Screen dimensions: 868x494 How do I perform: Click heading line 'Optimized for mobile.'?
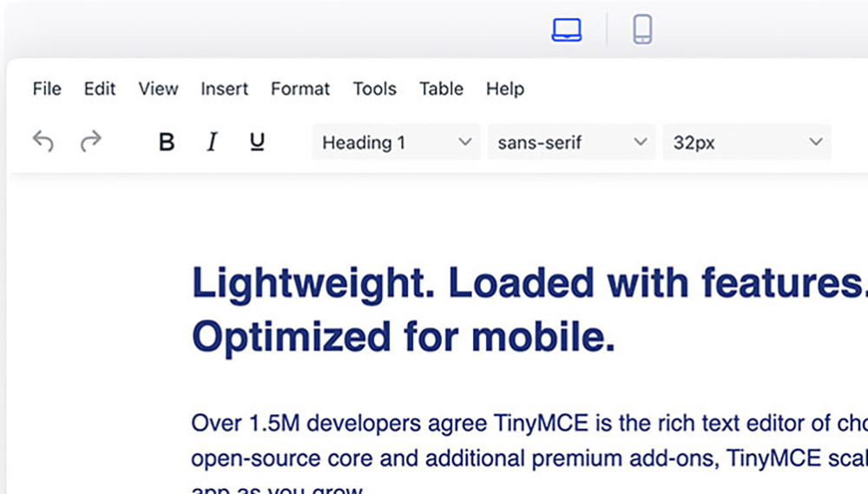[404, 337]
